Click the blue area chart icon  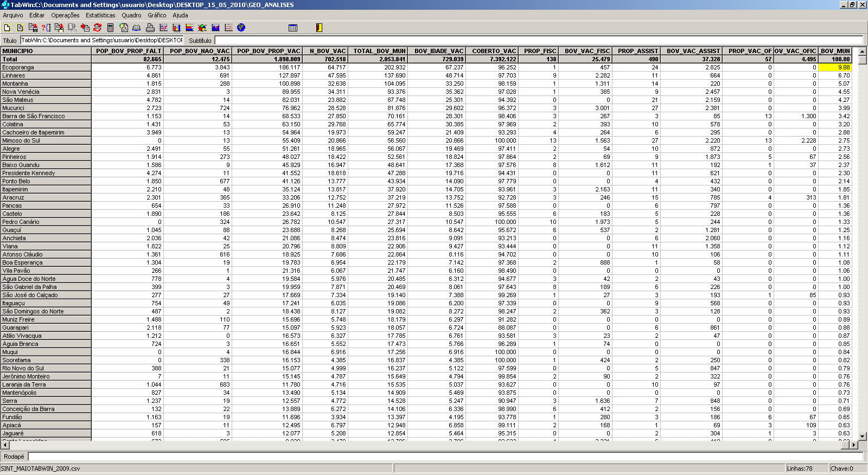coord(215,28)
